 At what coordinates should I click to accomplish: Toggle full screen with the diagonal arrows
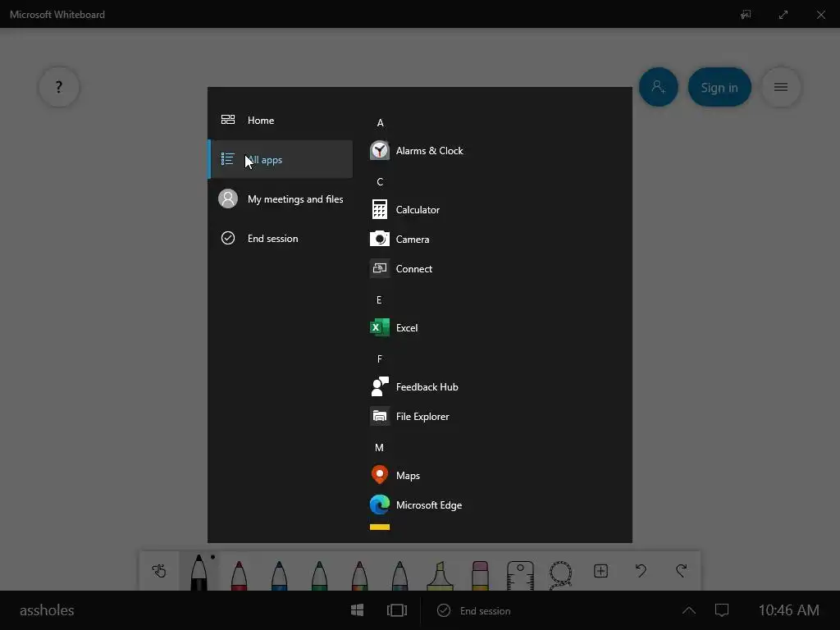coord(783,15)
